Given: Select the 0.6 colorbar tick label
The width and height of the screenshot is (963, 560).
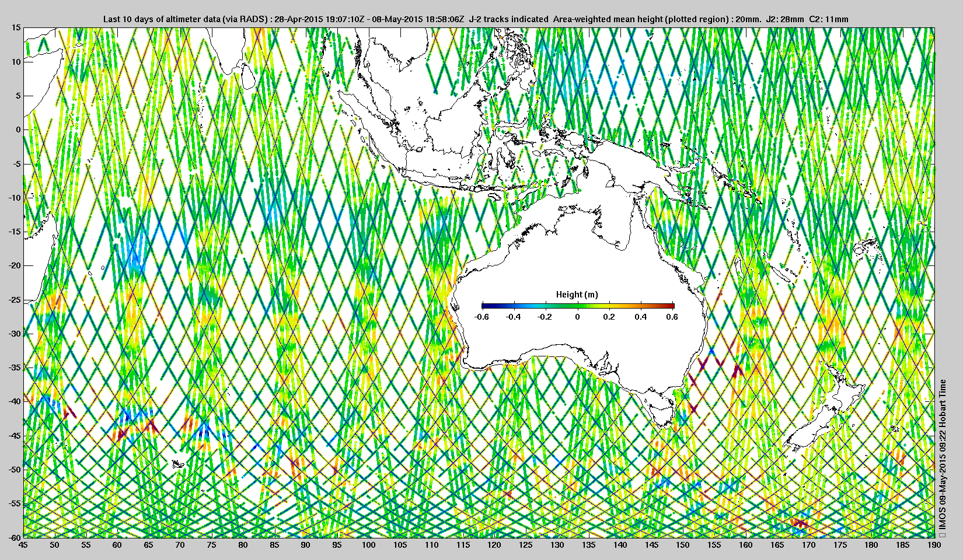Looking at the screenshot, I should (x=672, y=317).
